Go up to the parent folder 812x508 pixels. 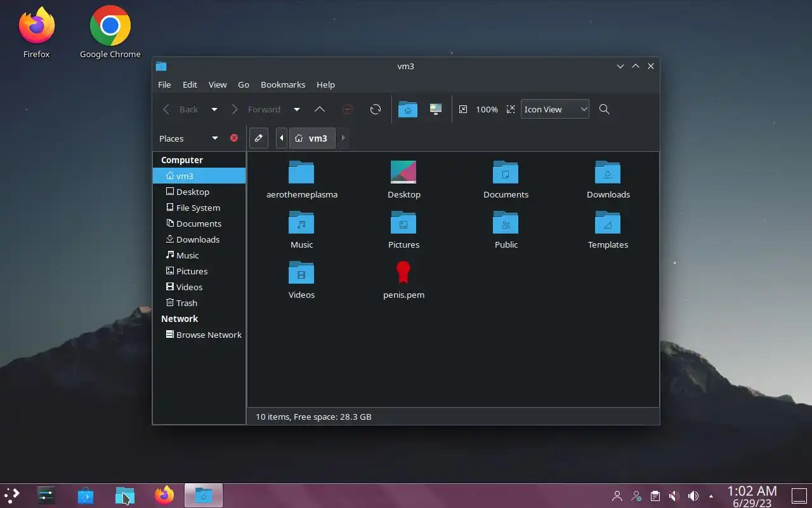point(320,109)
